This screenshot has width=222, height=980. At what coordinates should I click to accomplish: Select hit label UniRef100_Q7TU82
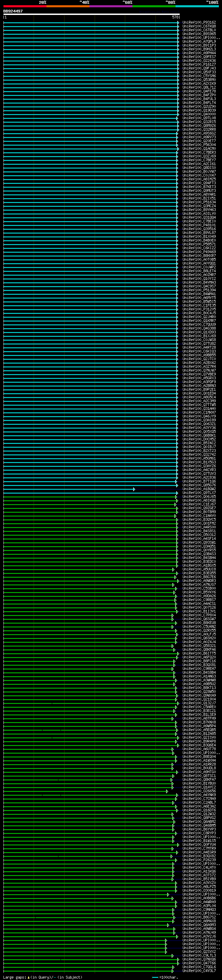[x=199, y=343]
